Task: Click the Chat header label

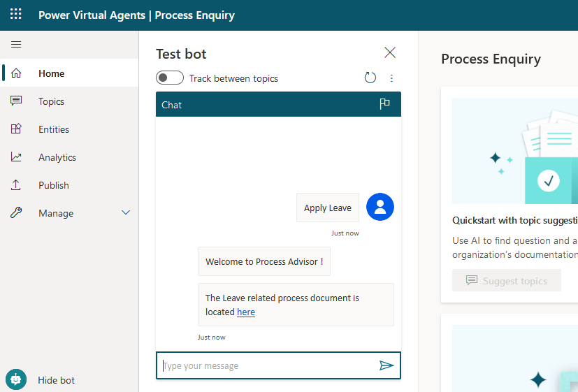Action: (x=171, y=105)
